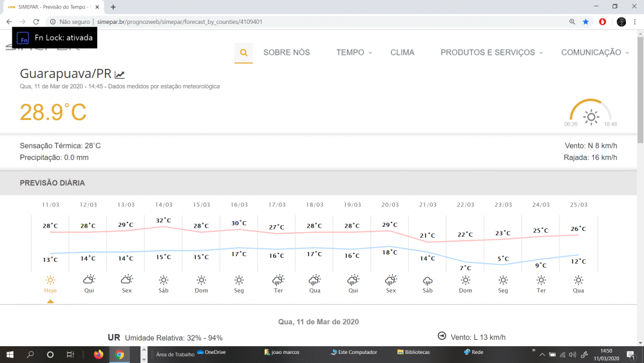This screenshot has width=644, height=363.
Task: Select the Hoje sunny weather icon
Action: (x=50, y=280)
